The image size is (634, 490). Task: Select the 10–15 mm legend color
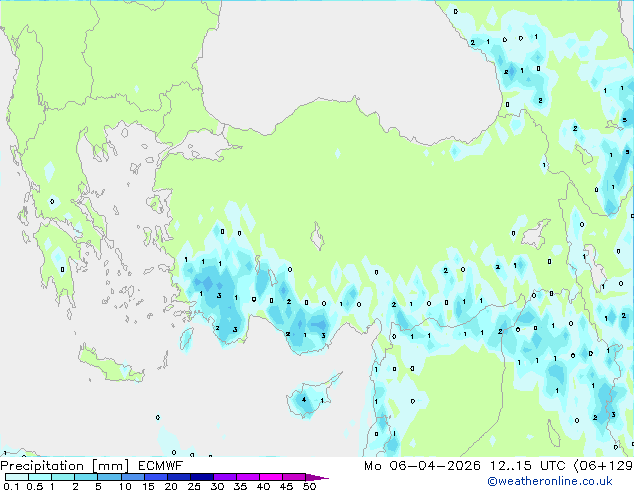(132, 477)
